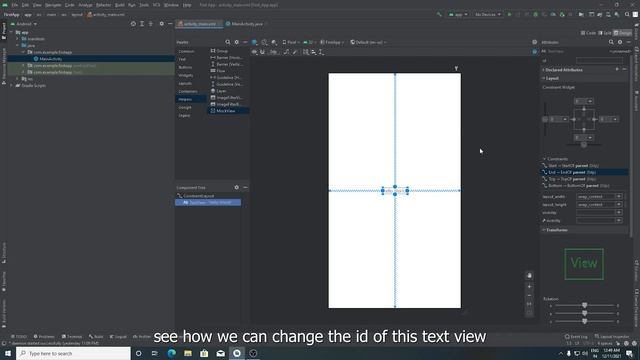The height and width of the screenshot is (360, 640).
Task: Search the Palette using its magnifier icon
Action: click(x=228, y=42)
